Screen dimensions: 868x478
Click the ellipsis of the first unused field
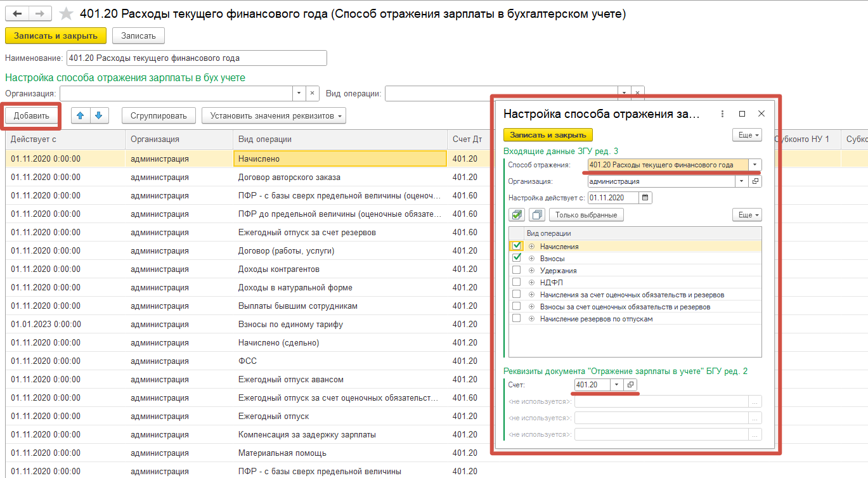(755, 401)
